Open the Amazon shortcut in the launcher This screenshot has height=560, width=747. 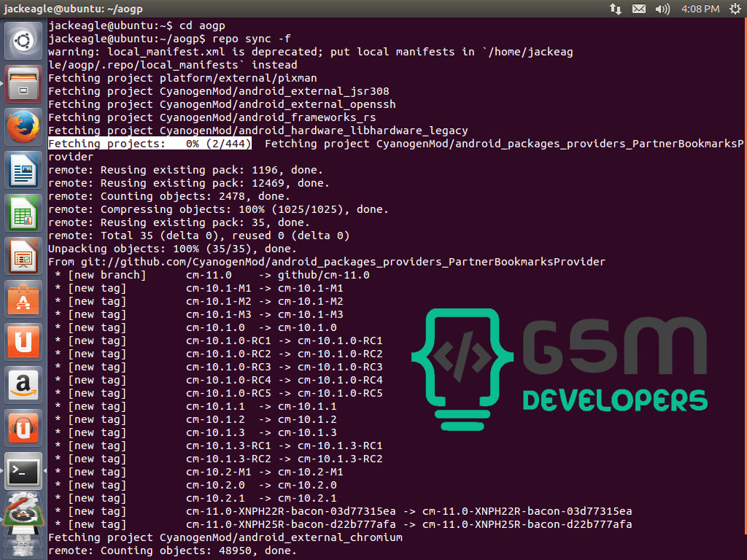tap(23, 385)
